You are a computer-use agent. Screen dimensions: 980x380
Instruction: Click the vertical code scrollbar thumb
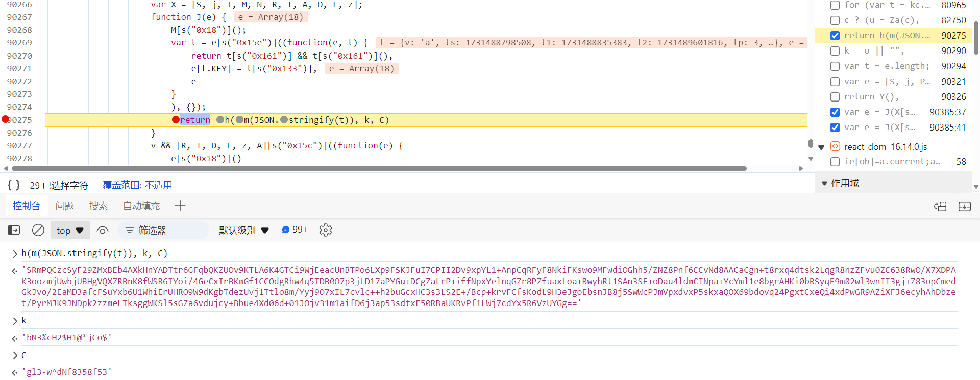pyautogui.click(x=811, y=144)
